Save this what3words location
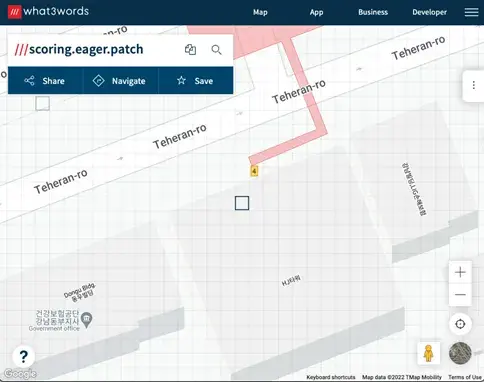 (196, 81)
